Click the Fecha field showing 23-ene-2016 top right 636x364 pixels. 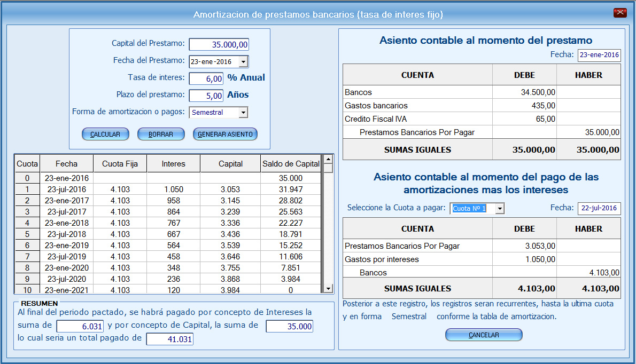pyautogui.click(x=600, y=55)
